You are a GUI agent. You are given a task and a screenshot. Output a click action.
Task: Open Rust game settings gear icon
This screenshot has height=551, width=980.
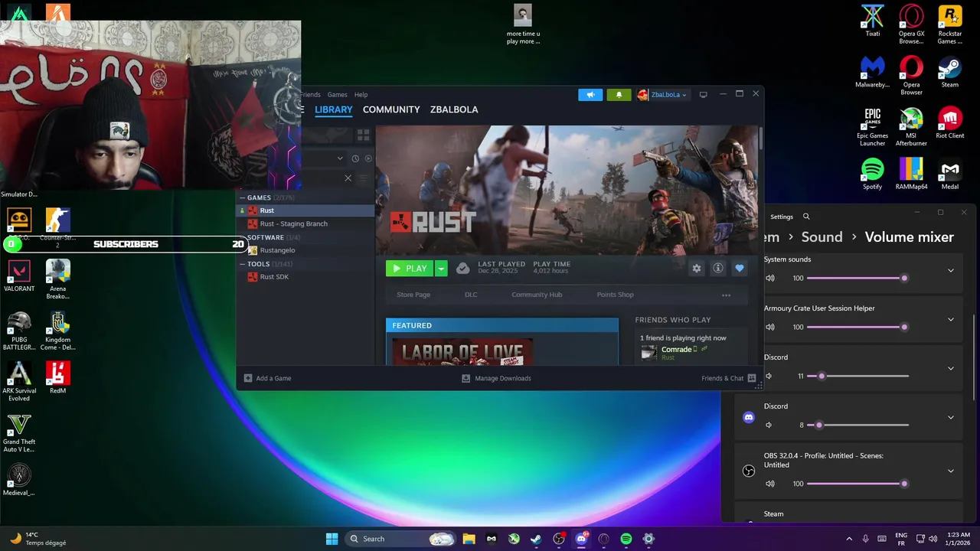(696, 268)
